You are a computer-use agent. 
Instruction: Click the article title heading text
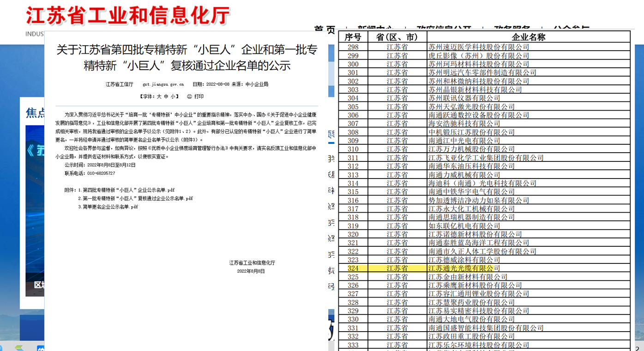pyautogui.click(x=187, y=58)
